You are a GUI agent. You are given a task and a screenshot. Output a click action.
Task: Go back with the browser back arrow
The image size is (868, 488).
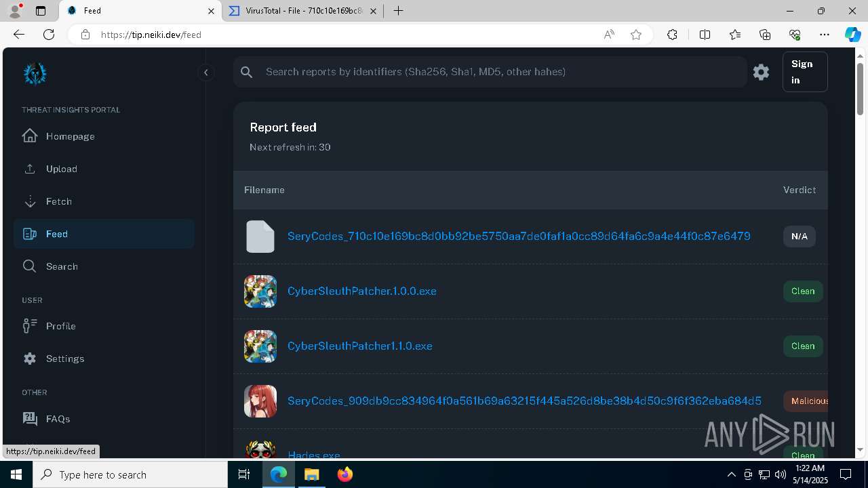pos(18,35)
